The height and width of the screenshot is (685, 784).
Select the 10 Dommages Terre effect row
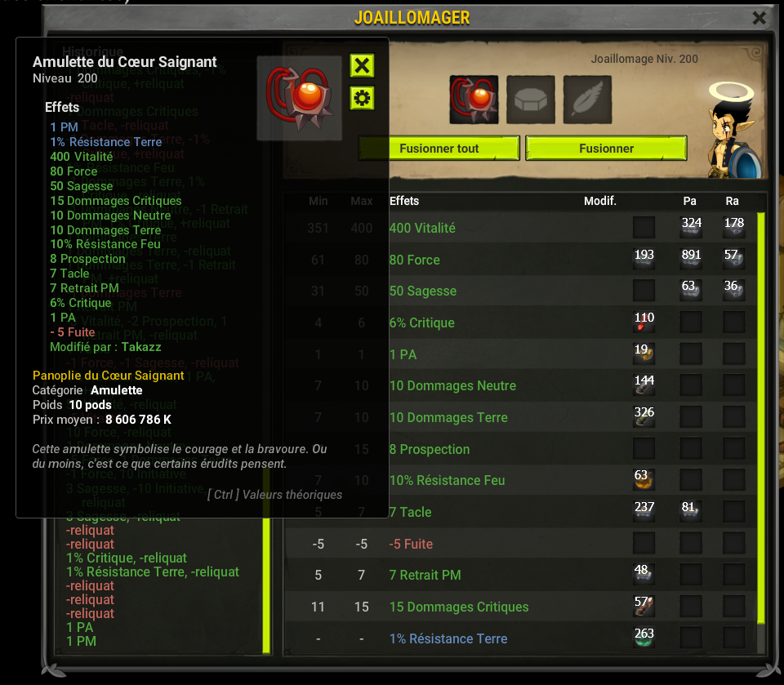click(x=521, y=417)
